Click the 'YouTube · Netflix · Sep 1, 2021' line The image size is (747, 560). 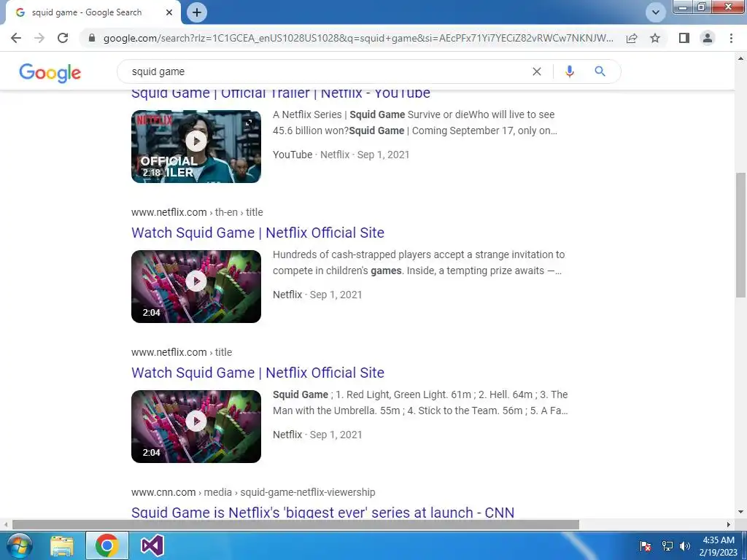click(x=341, y=155)
